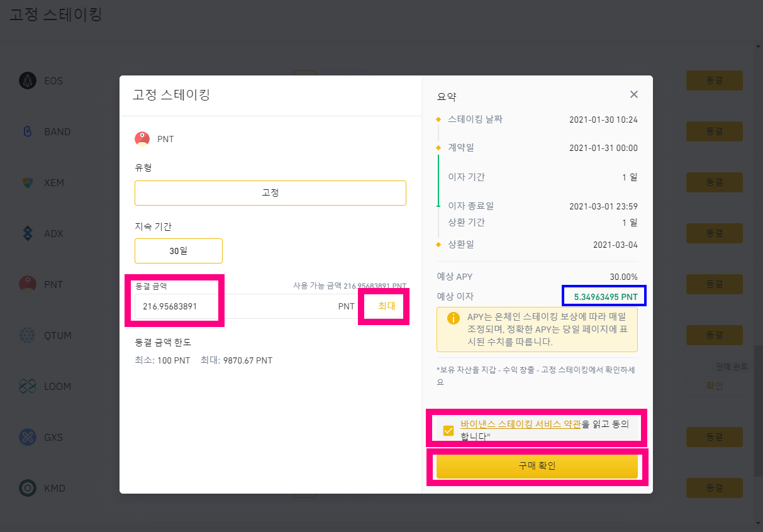Click the 최소: 100 PNT limit text
This screenshot has height=532, width=763.
point(162,360)
